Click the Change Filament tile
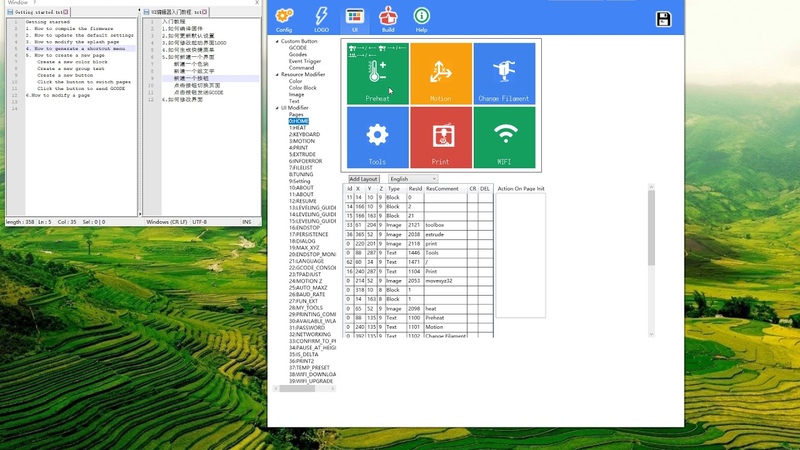Viewport: 800px width, 450px height. (x=504, y=73)
